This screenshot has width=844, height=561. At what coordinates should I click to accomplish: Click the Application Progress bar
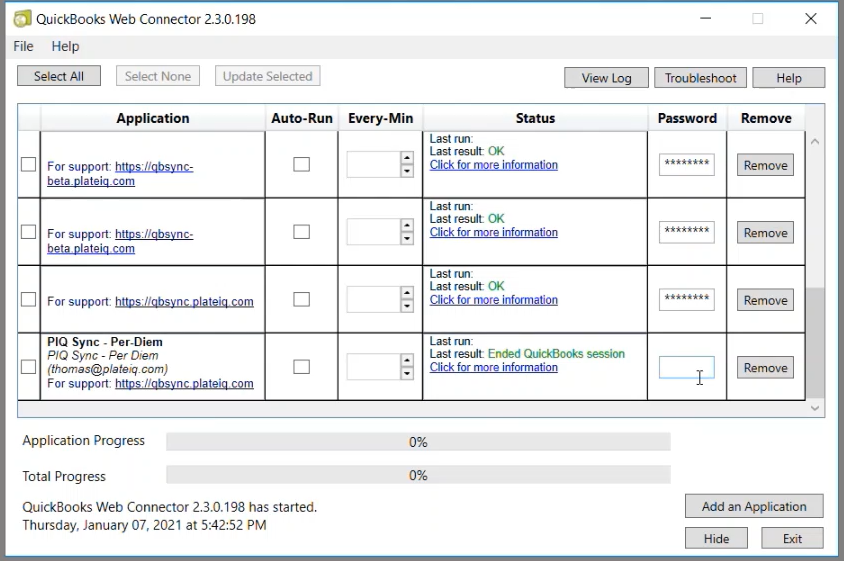click(418, 441)
